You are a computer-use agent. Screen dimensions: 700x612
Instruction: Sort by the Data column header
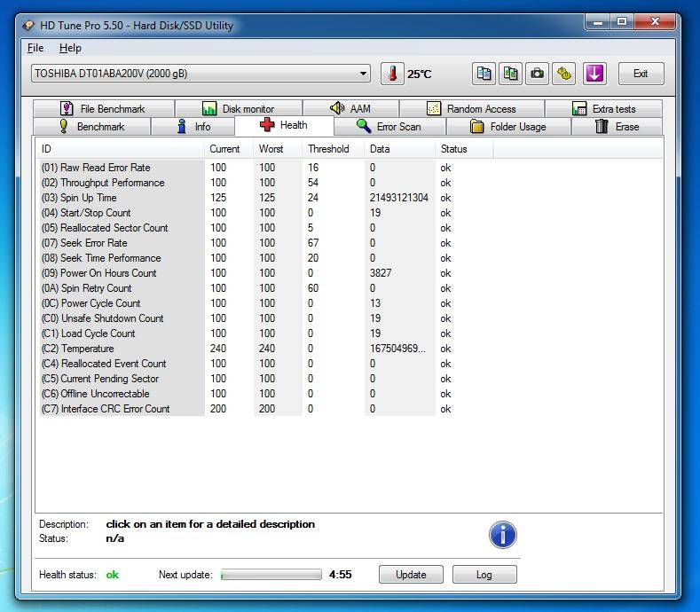[400, 149]
